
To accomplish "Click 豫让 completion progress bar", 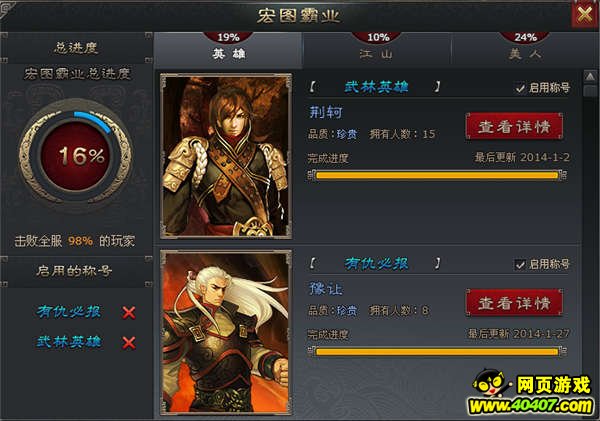I will tap(437, 351).
